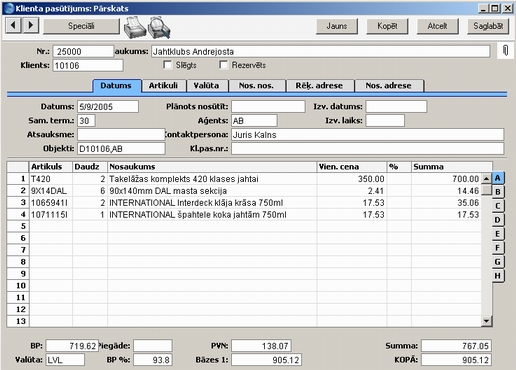Click the Jauns button

(337, 26)
